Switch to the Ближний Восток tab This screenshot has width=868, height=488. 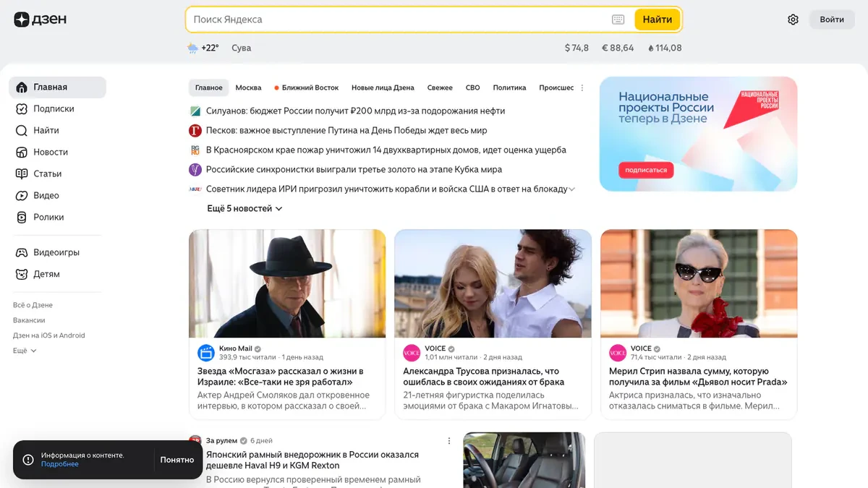pos(306,87)
